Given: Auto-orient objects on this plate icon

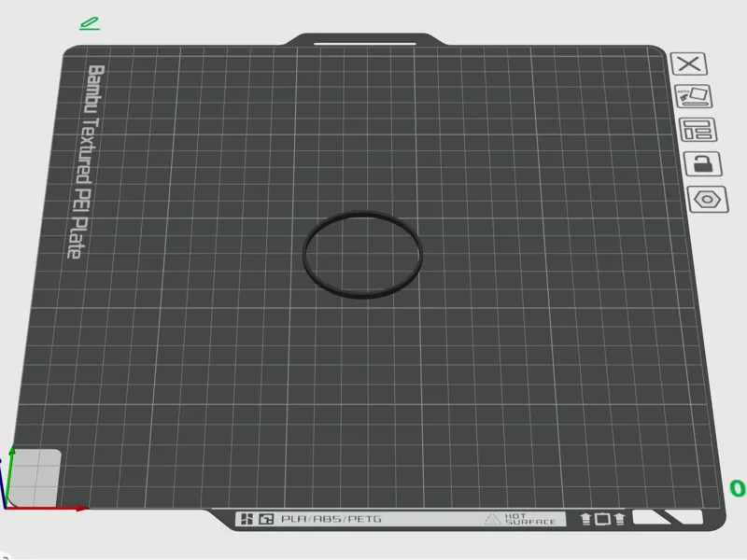Looking at the screenshot, I should [x=694, y=97].
